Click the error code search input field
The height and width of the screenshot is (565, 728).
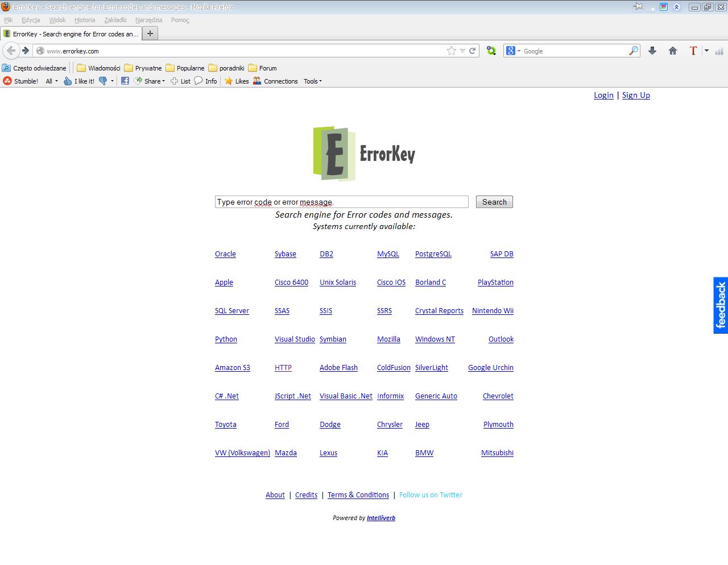[x=342, y=202]
